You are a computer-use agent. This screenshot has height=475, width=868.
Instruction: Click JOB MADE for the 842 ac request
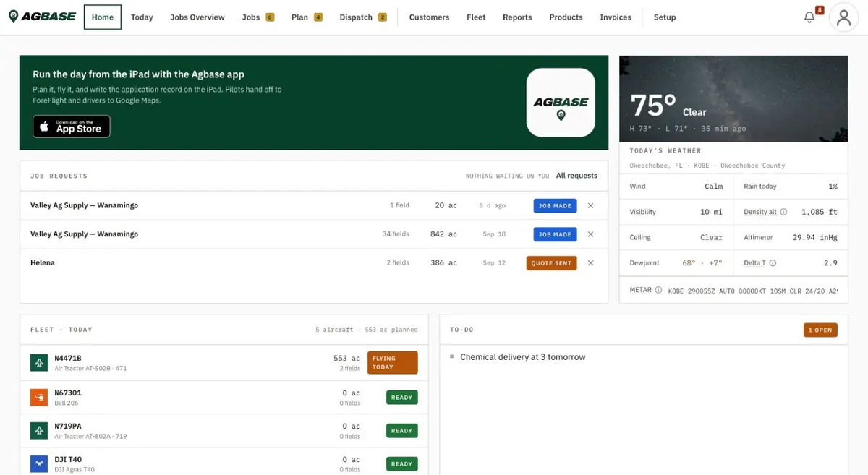(x=555, y=234)
